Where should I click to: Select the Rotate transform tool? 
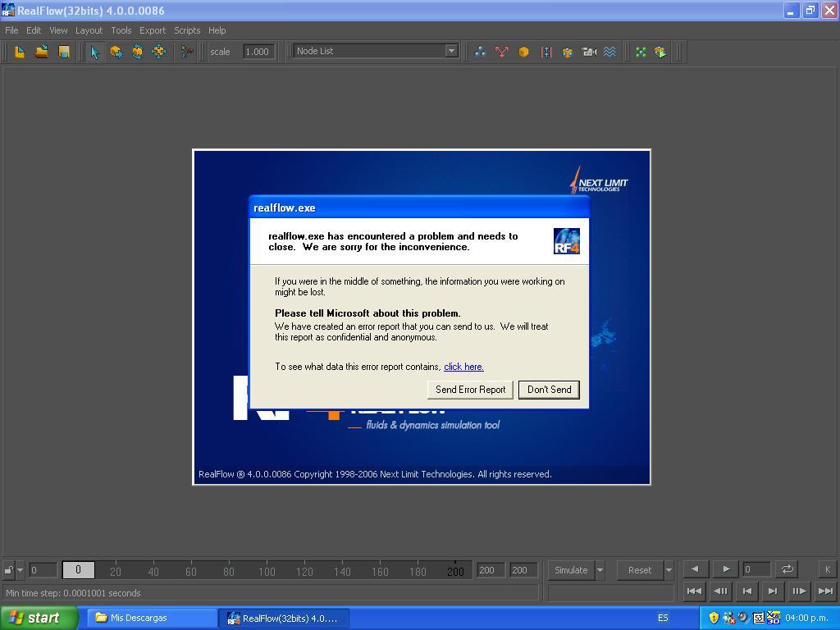tap(138, 52)
